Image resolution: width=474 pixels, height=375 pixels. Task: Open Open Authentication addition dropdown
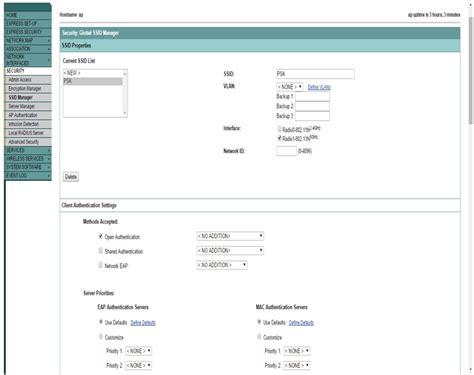[230, 236]
